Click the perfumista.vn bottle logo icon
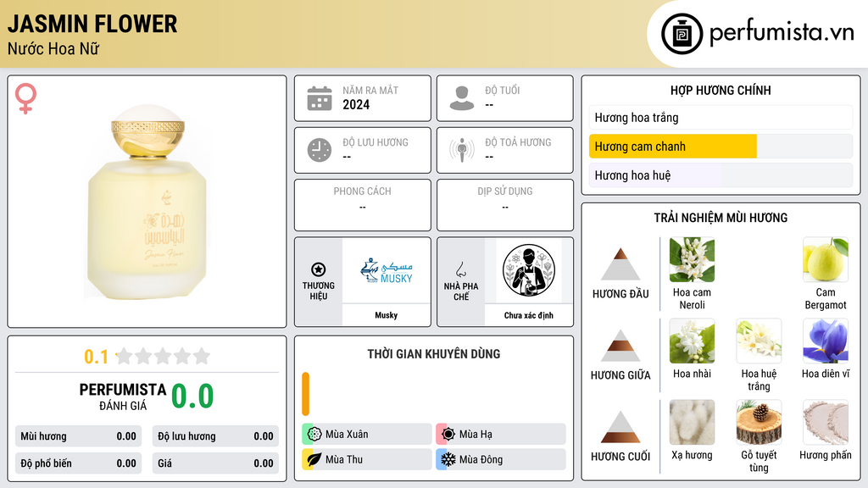 click(682, 34)
